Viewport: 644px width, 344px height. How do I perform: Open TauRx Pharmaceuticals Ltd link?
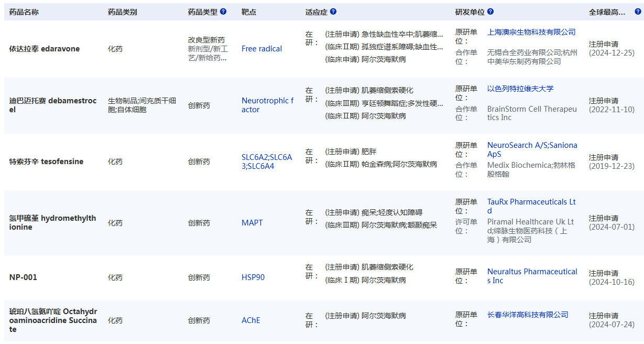[x=531, y=206]
